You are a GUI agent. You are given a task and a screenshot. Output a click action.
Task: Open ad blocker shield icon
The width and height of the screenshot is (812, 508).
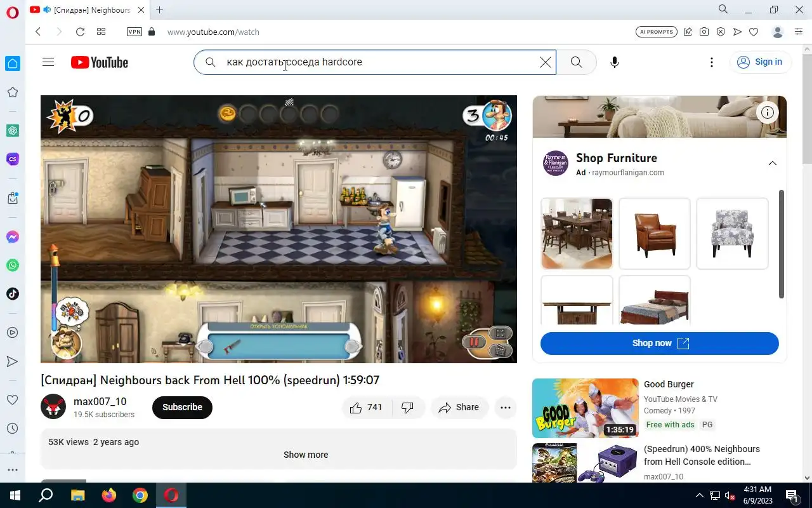click(x=721, y=32)
